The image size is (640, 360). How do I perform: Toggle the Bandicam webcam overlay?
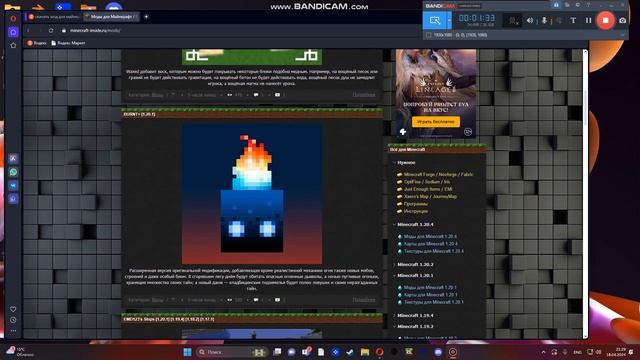pos(512,20)
